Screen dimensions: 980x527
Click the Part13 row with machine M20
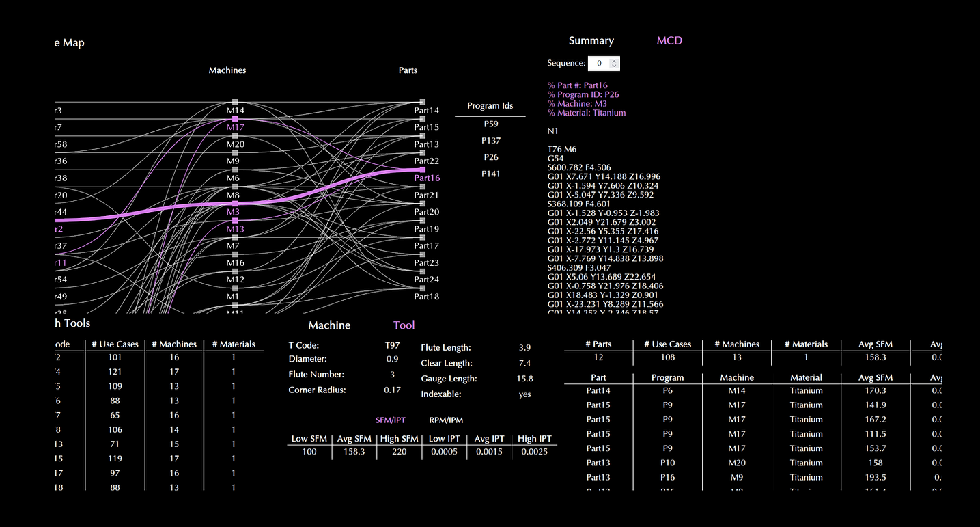tap(598, 463)
